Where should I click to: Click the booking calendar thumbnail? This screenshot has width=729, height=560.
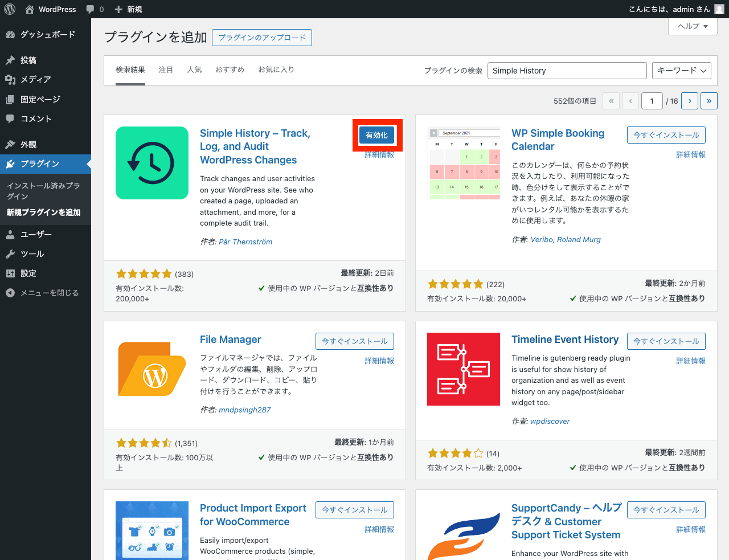(x=464, y=163)
